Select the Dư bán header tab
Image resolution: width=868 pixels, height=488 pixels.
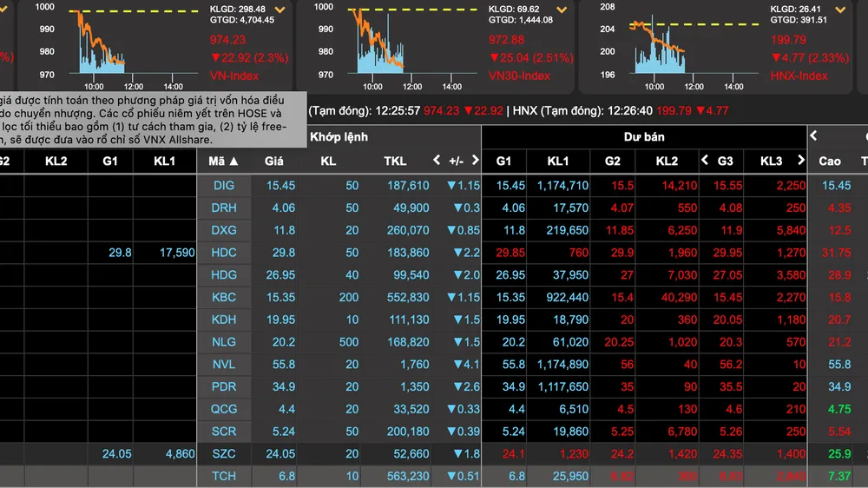pyautogui.click(x=644, y=137)
